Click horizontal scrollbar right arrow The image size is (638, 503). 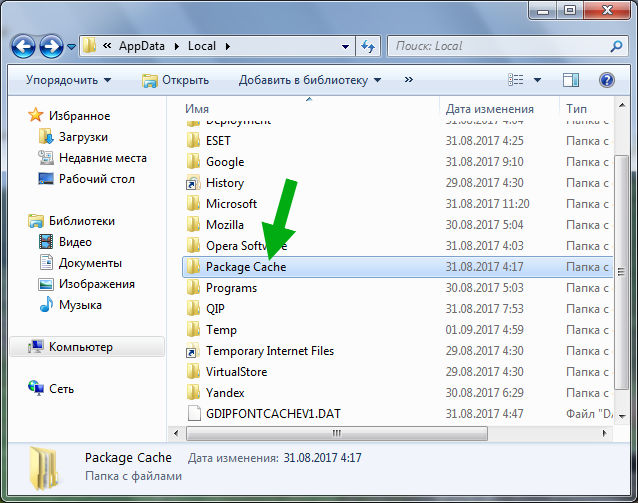(605, 433)
